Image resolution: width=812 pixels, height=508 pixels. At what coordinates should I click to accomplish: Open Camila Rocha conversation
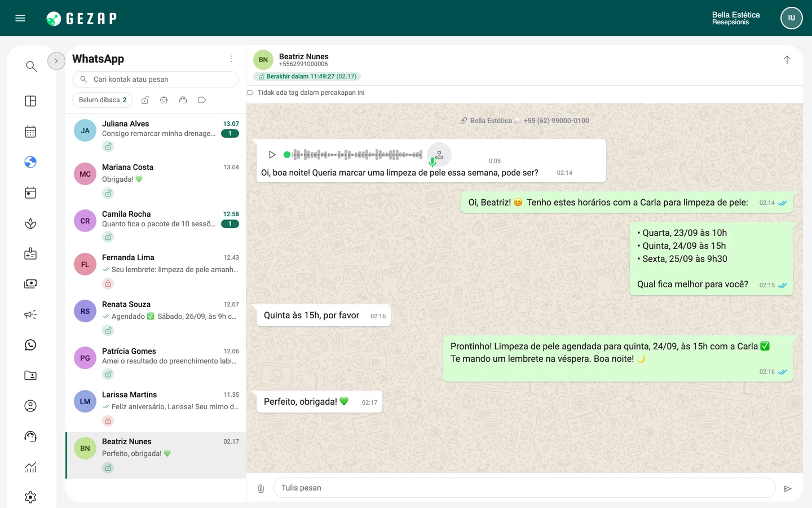coord(156,226)
